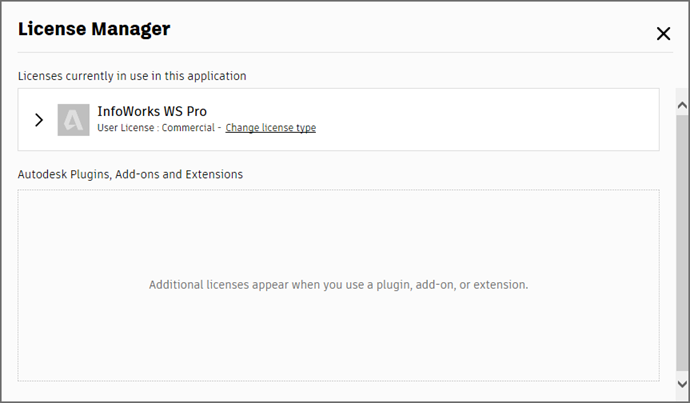Click the User License : Commercial text
This screenshot has width=690, height=403.
coord(156,128)
